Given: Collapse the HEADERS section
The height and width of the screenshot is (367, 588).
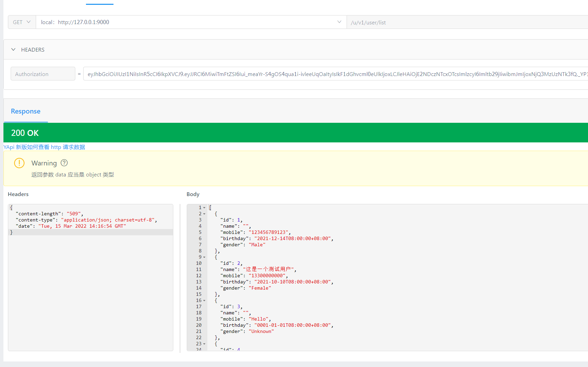Looking at the screenshot, I should [13, 50].
